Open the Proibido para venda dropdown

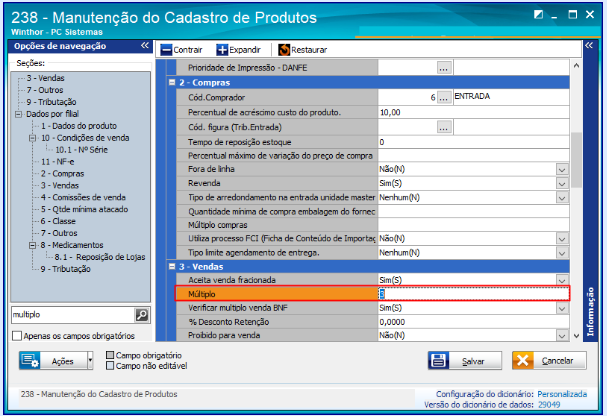pos(562,336)
